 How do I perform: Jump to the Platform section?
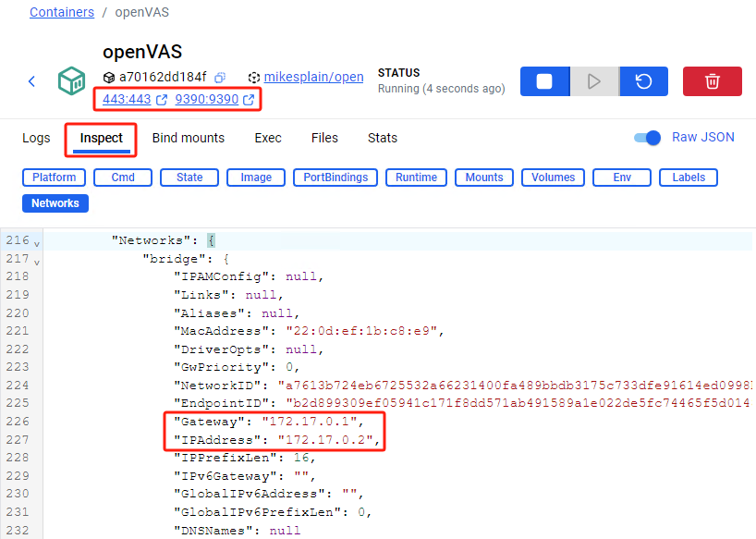54,178
